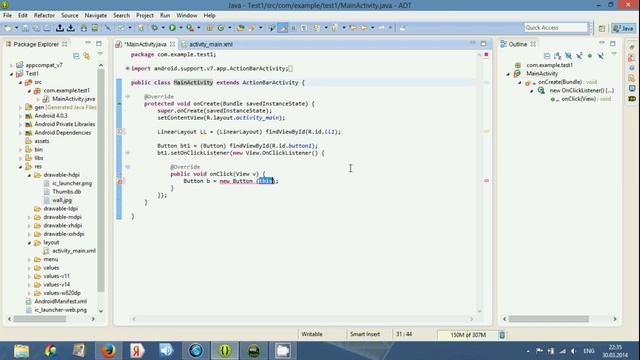
Task: Click the Run External Tools icon
Action: click(x=190, y=28)
